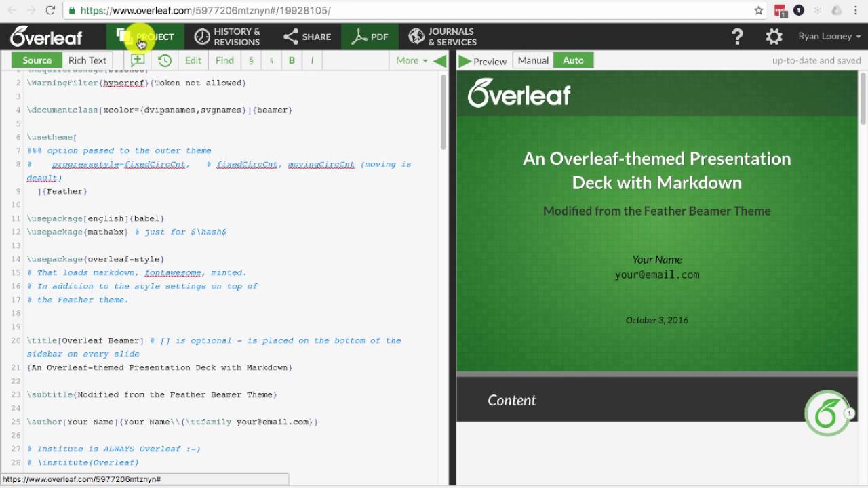The width and height of the screenshot is (868, 488).
Task: Expand the More dropdown
Action: pos(412,60)
